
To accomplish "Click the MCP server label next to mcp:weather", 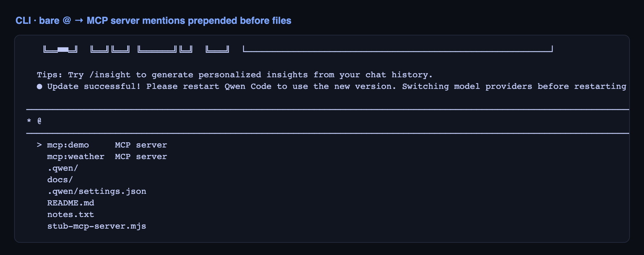I will (x=141, y=156).
